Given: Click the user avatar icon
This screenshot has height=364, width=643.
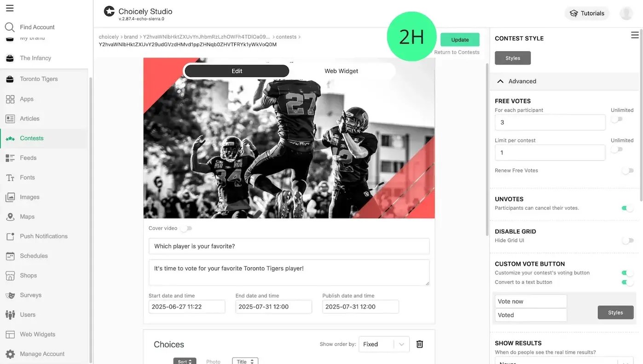Looking at the screenshot, I should pos(626,13).
